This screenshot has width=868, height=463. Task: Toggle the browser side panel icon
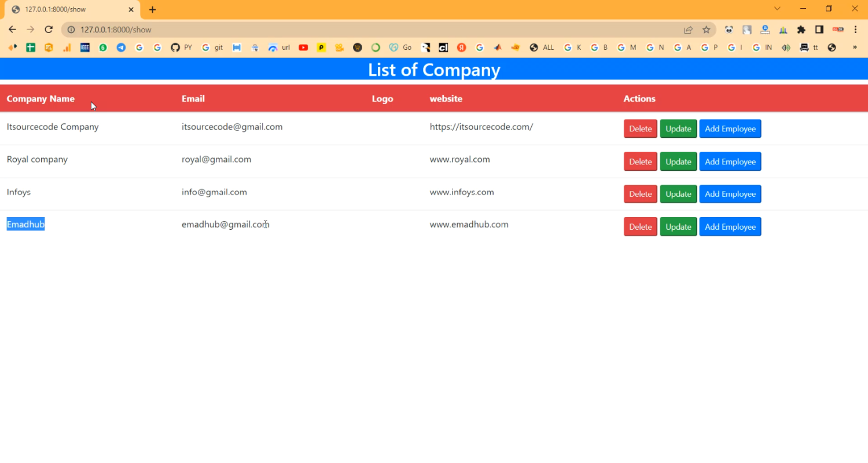click(x=819, y=30)
